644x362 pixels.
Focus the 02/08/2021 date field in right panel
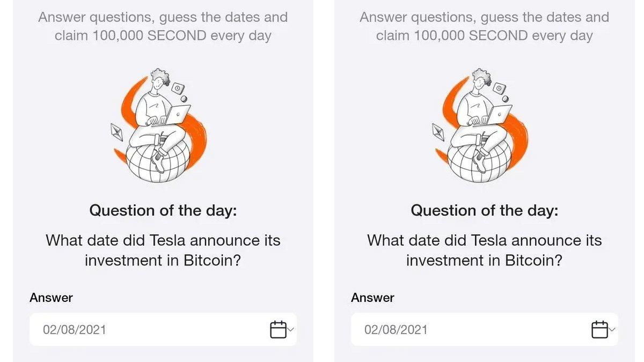[x=485, y=329]
